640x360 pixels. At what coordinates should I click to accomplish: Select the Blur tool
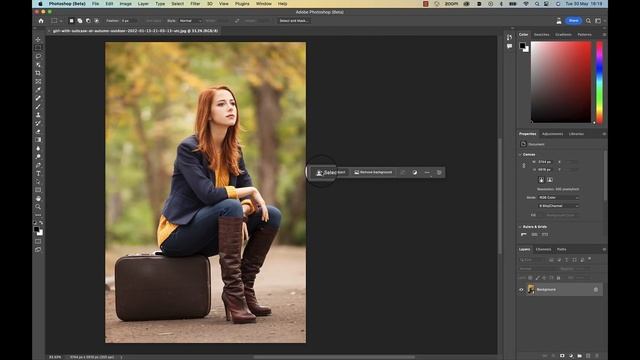(38, 148)
